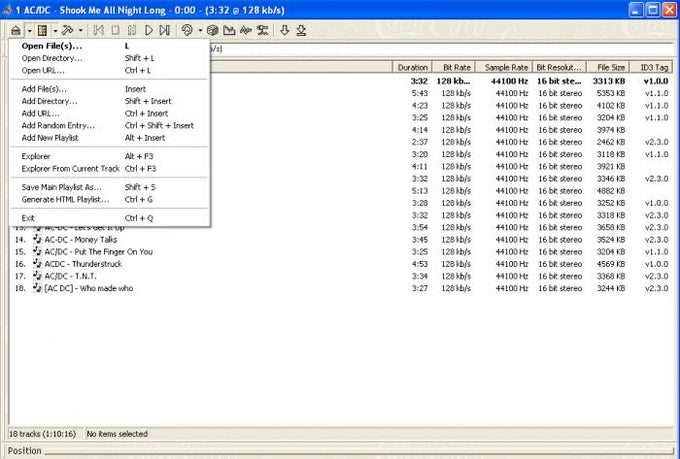
Task: Click the Bit Rate column header
Action: pos(454,67)
